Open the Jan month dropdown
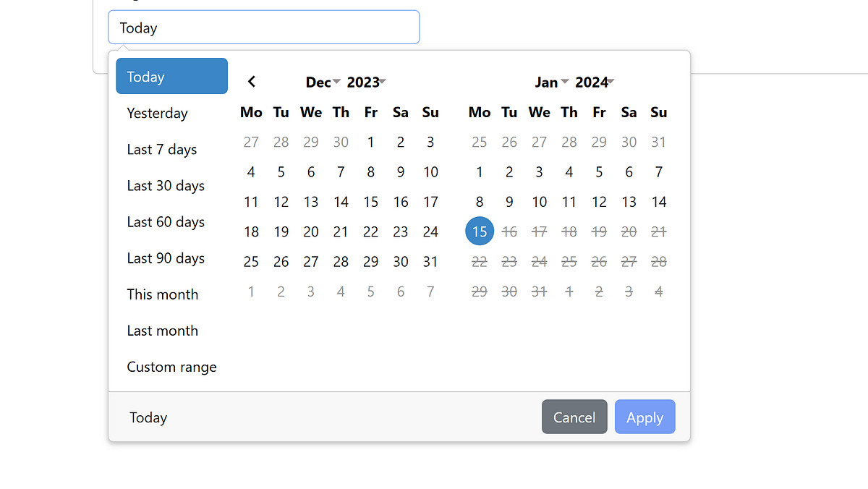Image resolution: width=868 pixels, height=489 pixels. 551,82
